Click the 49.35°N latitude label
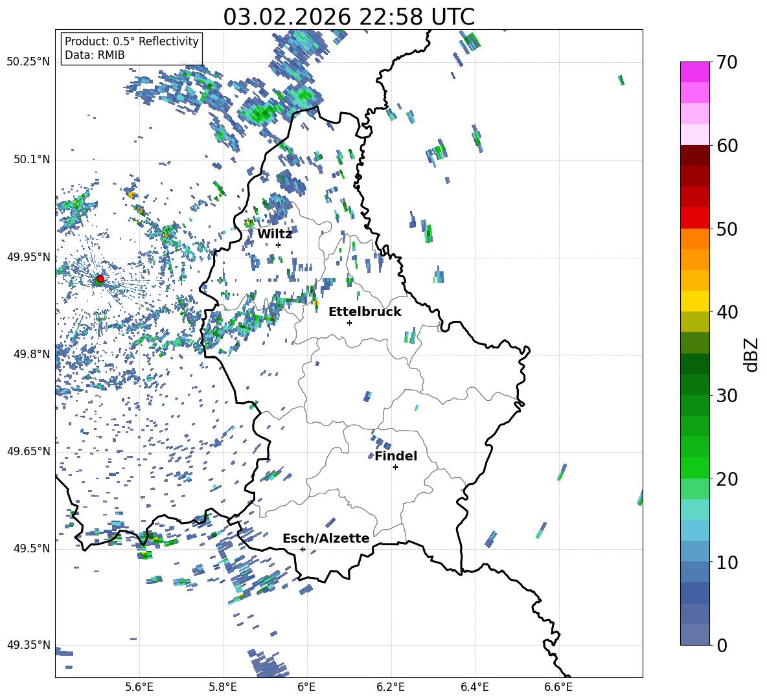 [x=29, y=645]
